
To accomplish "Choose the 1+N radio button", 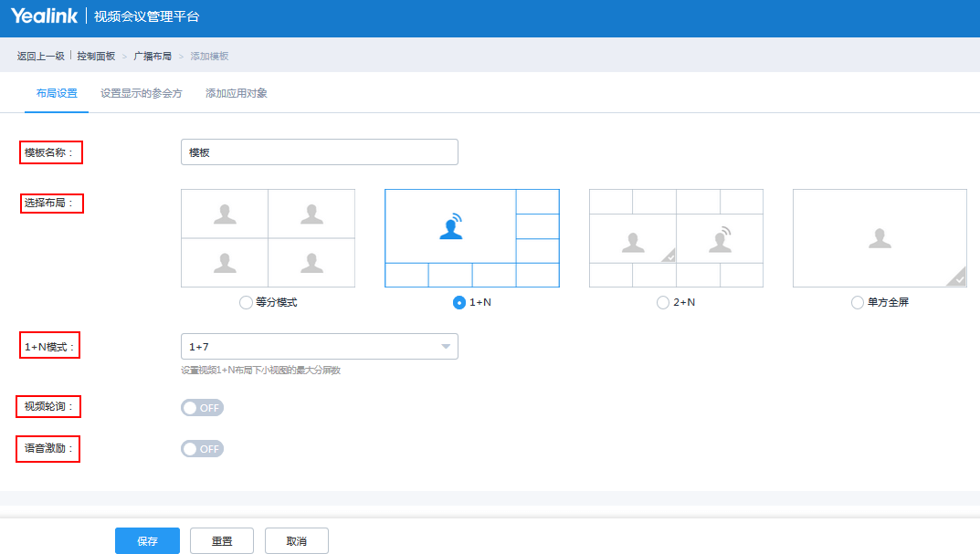I will (x=459, y=302).
